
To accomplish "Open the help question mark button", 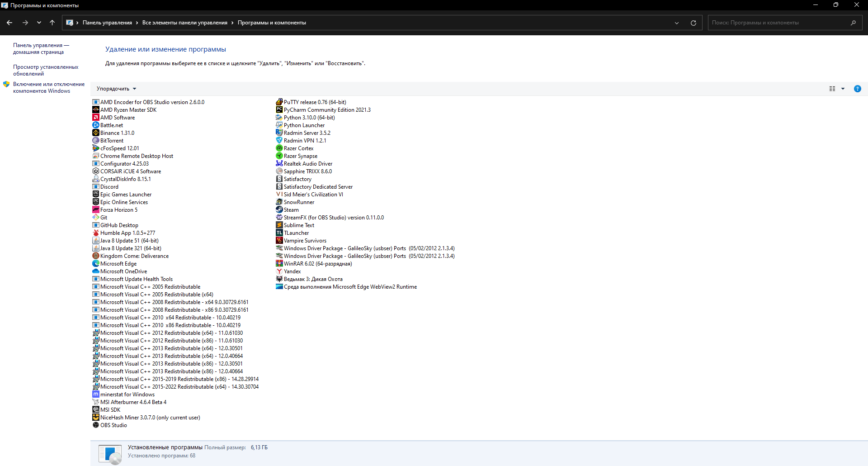I will tap(858, 89).
